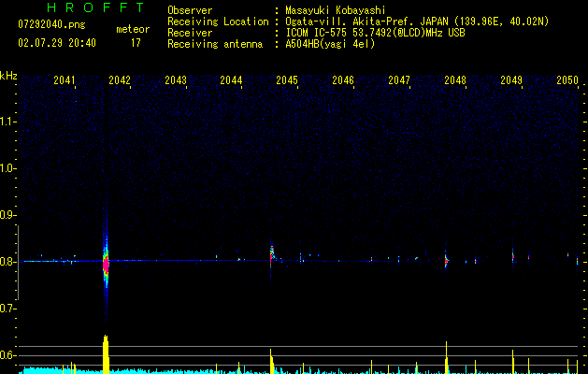Click the 2048 time axis marker

click(x=455, y=80)
